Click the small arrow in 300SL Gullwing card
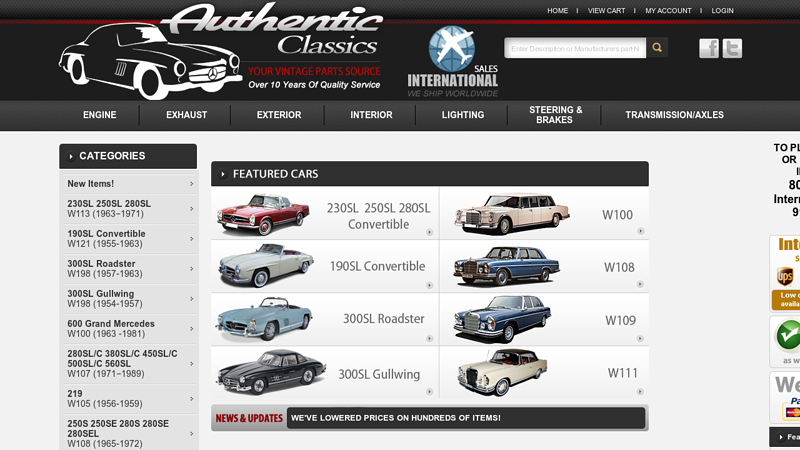Viewport: 800px width, 450px height. click(430, 391)
